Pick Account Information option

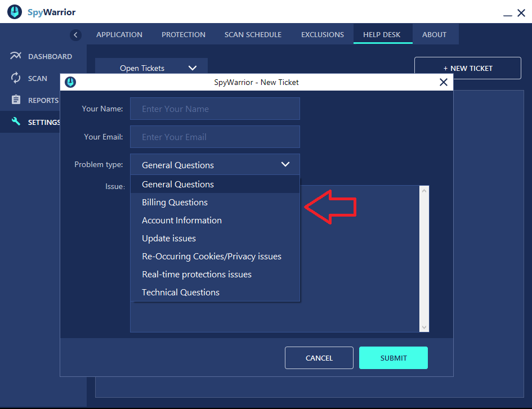(215, 220)
